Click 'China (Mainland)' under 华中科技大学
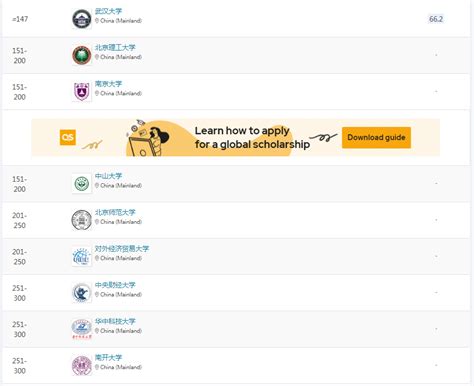 [121, 331]
